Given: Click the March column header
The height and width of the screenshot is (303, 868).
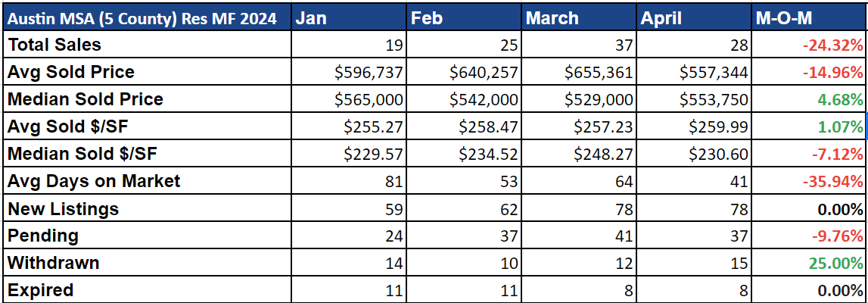Looking at the screenshot, I should (552, 17).
